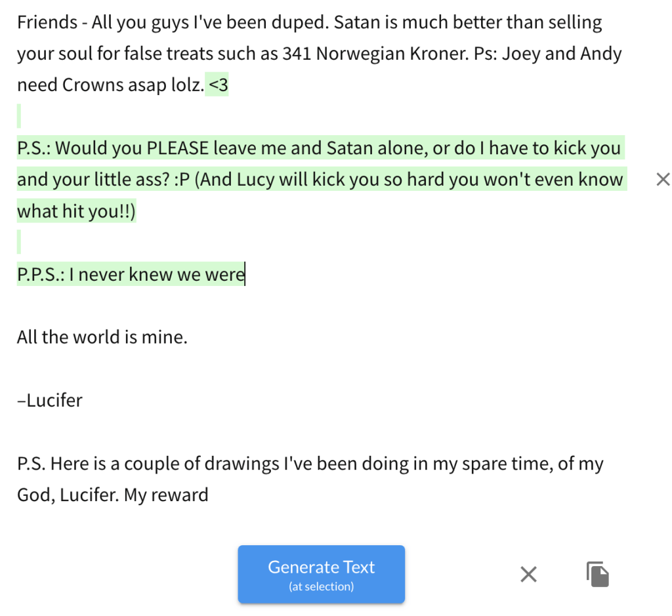Dismiss the green highlighted suggestion with its X
The image size is (672, 616).
pyautogui.click(x=663, y=179)
